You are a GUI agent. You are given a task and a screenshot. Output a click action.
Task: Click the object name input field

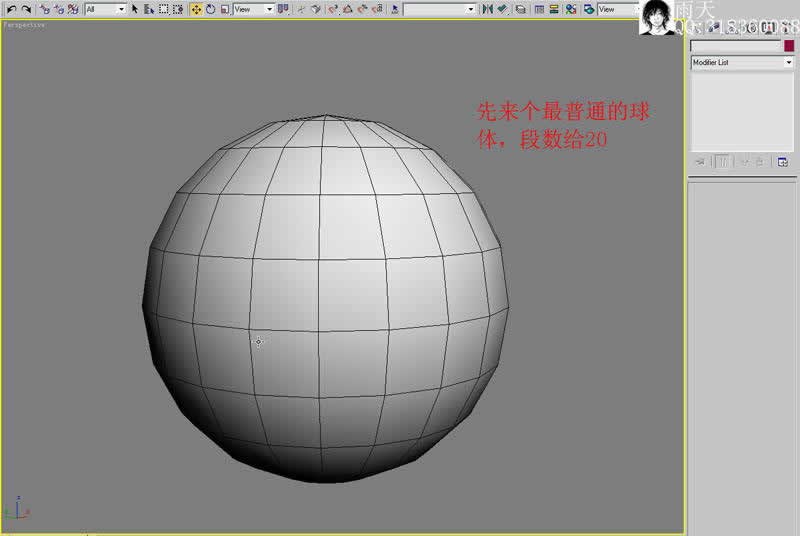coord(735,46)
